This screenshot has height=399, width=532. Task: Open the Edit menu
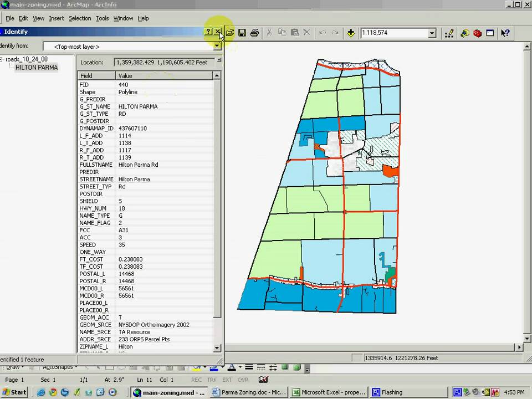[23, 18]
